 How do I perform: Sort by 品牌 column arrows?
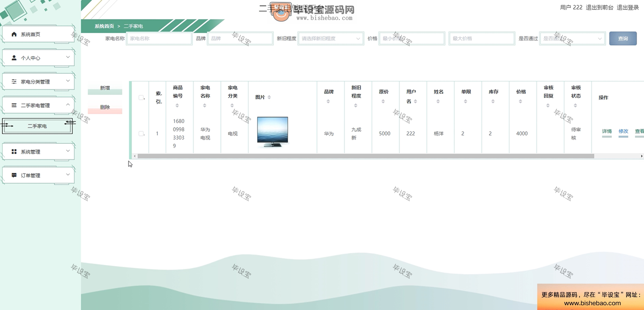click(328, 101)
